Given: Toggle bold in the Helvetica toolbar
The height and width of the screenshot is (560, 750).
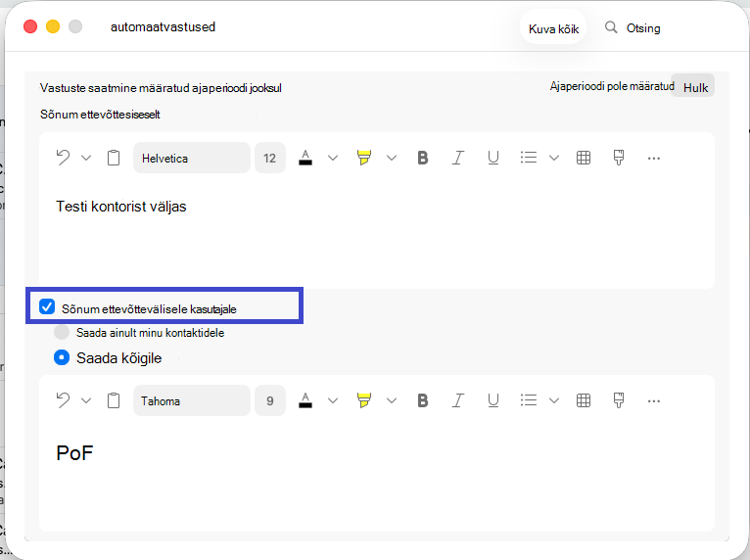Looking at the screenshot, I should [x=422, y=158].
